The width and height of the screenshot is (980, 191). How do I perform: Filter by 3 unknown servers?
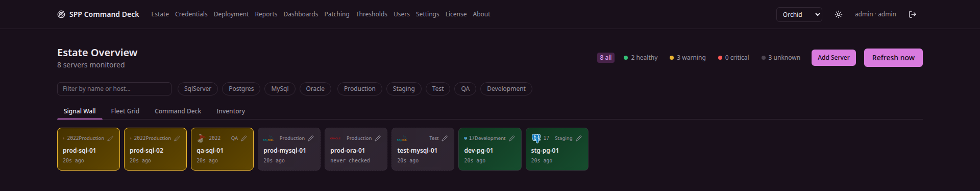point(781,58)
